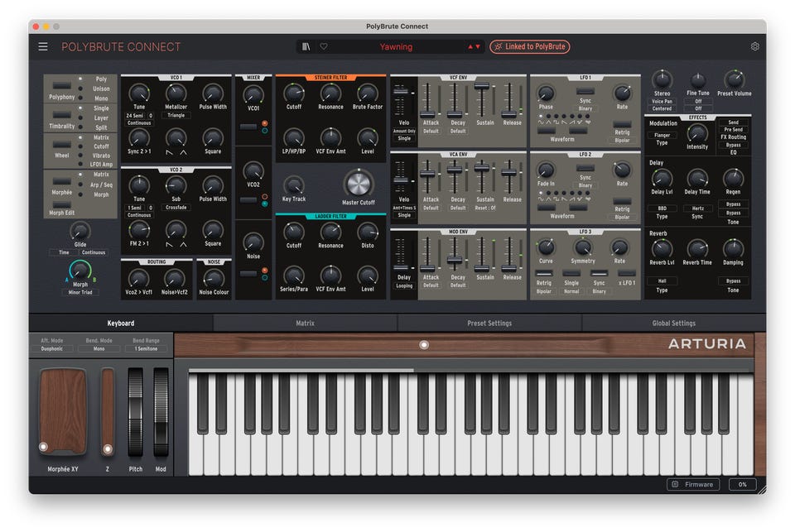
Task: Toggle the LFO 2 Retrig button
Action: click(x=622, y=201)
